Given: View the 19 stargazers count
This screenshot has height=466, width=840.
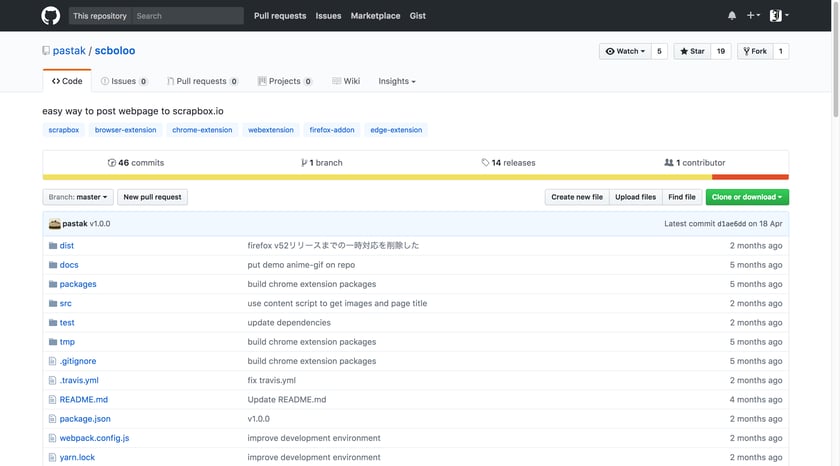Looking at the screenshot, I should click(x=721, y=51).
